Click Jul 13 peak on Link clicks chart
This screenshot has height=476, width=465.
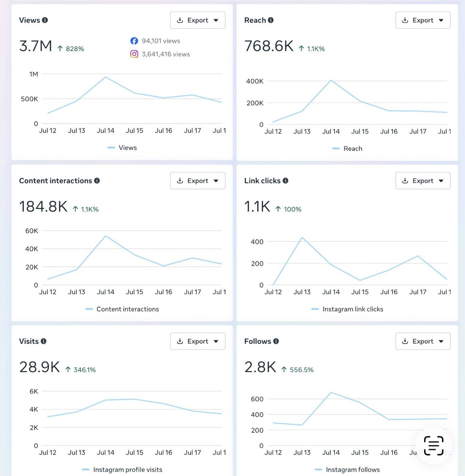click(302, 237)
